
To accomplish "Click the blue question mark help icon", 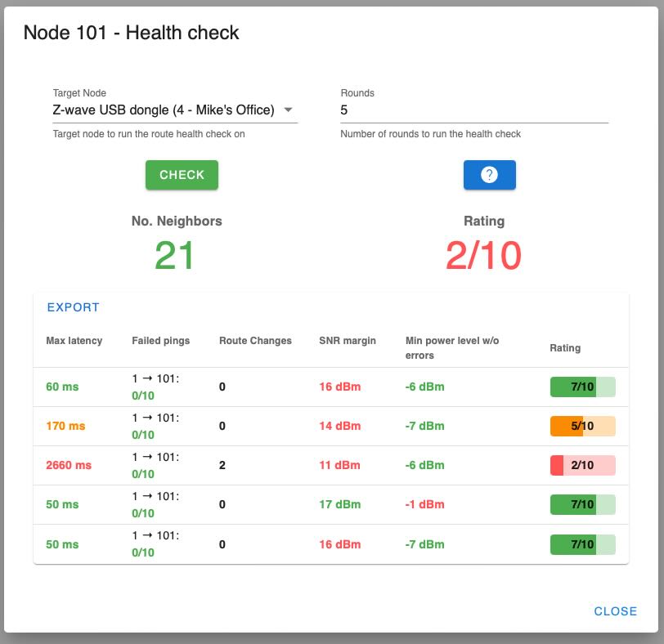I will coord(489,174).
